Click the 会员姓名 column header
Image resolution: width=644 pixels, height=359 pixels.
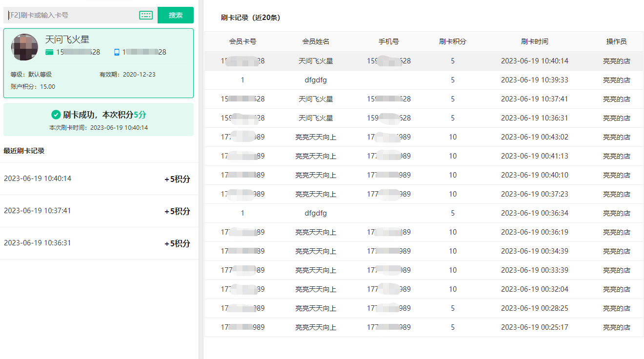tap(316, 41)
